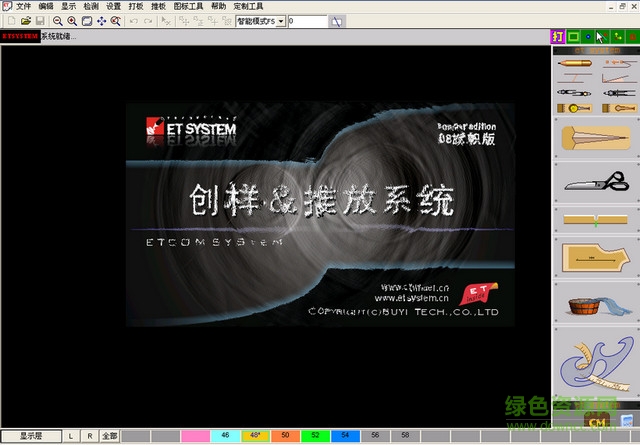
Task: Open the 图标工具 menu
Action: point(188,6)
